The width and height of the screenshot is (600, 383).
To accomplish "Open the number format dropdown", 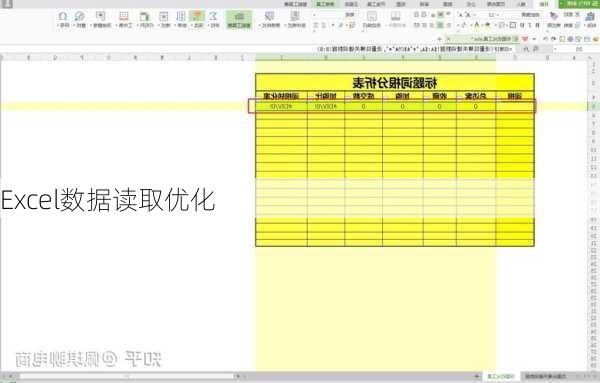I will tap(333, 15).
